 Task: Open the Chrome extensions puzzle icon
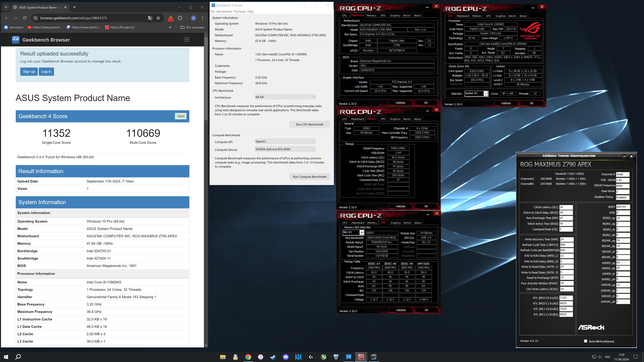[x=180, y=18]
